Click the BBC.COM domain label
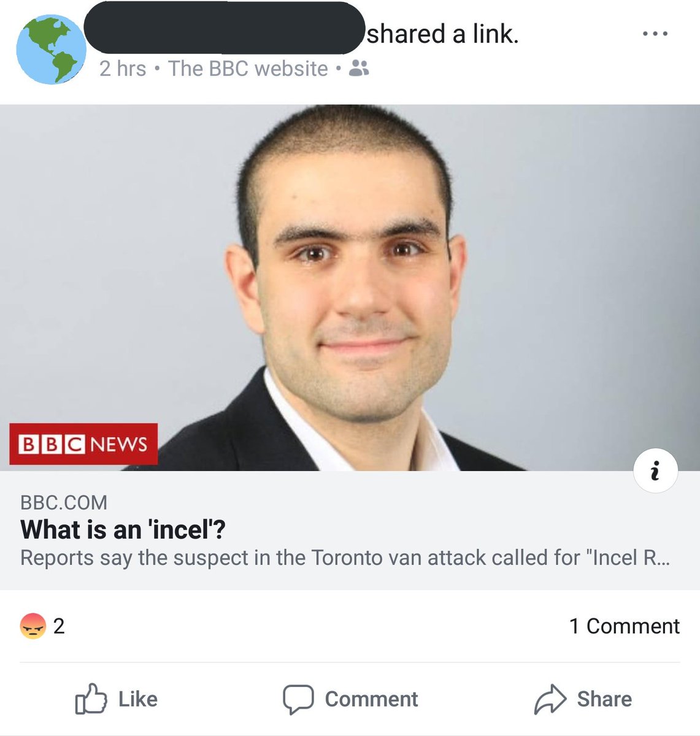The image size is (700, 736). 64,502
